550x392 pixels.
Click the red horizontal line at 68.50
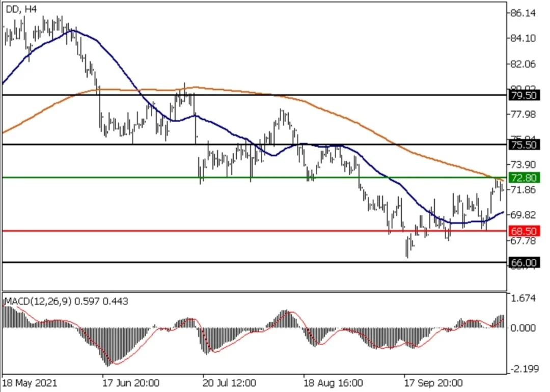point(255,231)
